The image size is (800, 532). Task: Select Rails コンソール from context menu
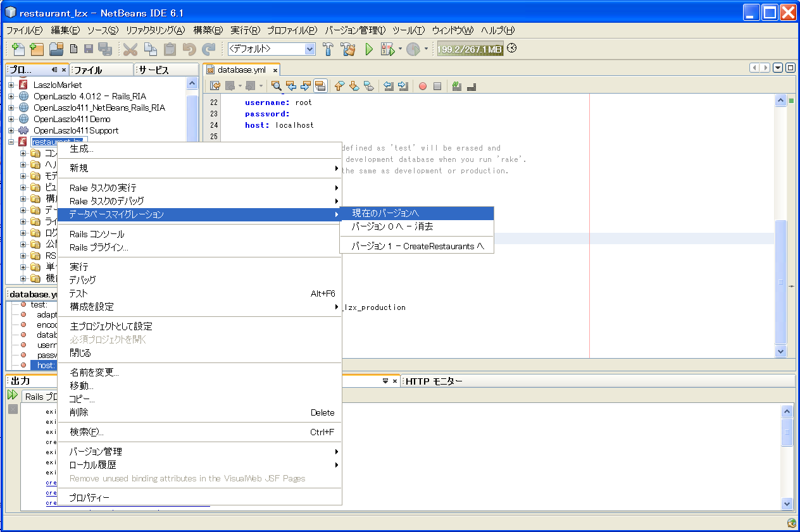tap(199, 234)
